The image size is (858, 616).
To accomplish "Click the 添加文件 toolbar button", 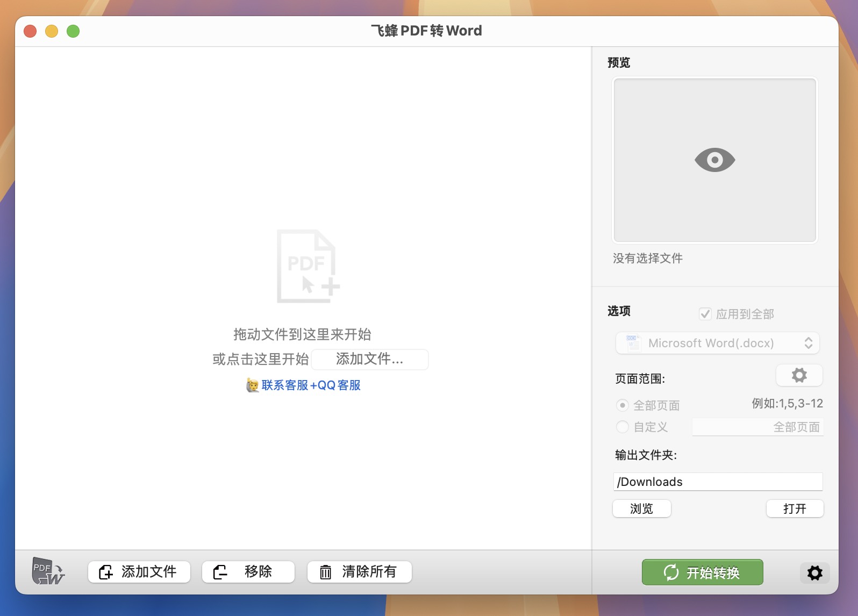I will [x=139, y=571].
